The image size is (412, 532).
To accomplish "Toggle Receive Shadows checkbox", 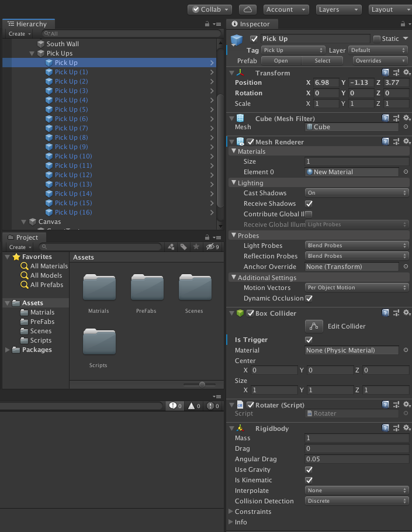I will coord(309,203).
